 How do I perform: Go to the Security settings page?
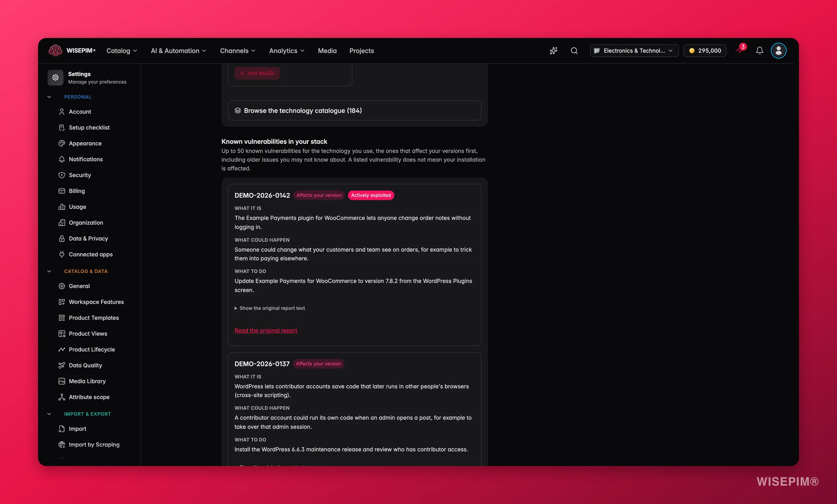pos(80,175)
